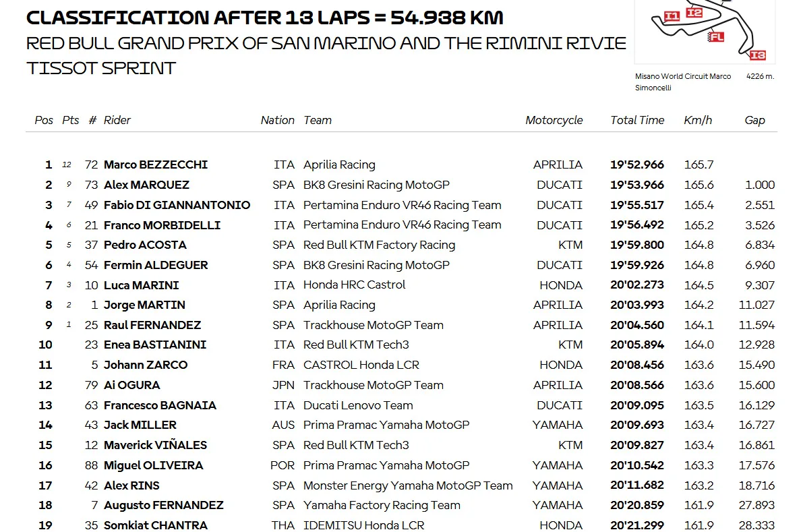The width and height of the screenshot is (801, 532).
Task: Select rider Alex MARQUEZ
Action: [146, 185]
